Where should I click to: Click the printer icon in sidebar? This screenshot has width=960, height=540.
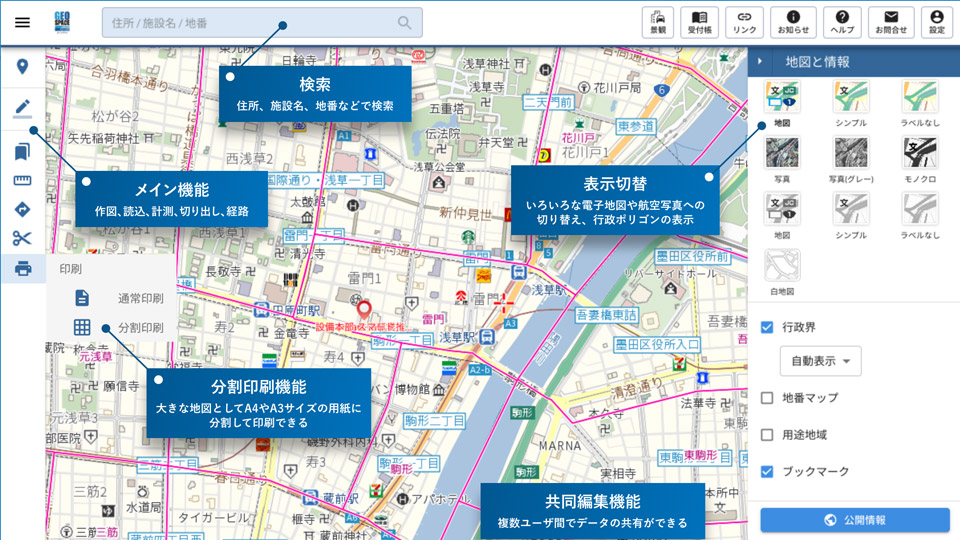(22, 268)
